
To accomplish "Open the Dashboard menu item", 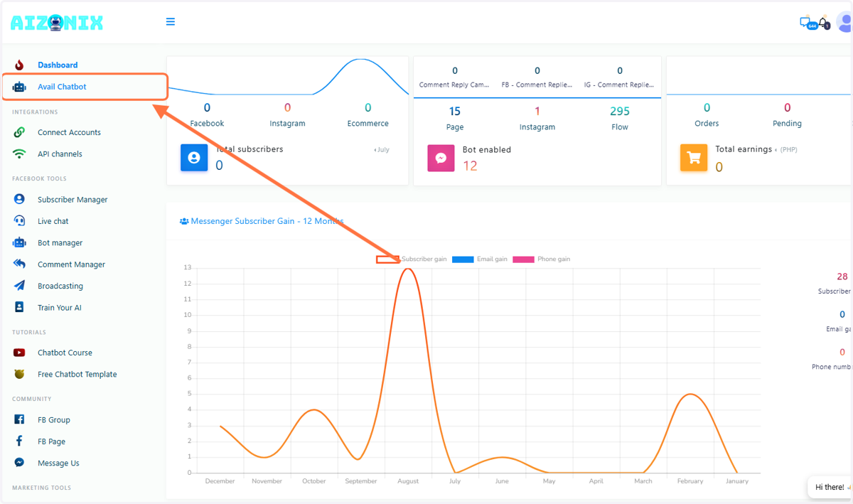I will click(58, 65).
